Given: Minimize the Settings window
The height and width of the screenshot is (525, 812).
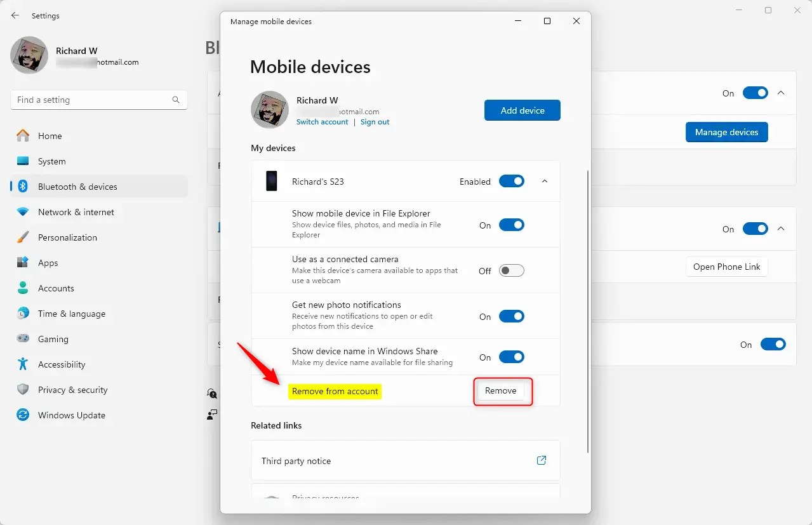Looking at the screenshot, I should 739,10.
